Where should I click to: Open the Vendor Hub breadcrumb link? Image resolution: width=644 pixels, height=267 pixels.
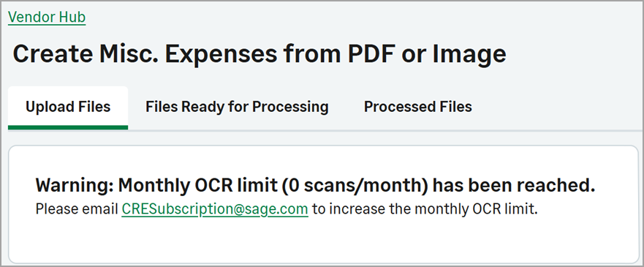point(47,18)
